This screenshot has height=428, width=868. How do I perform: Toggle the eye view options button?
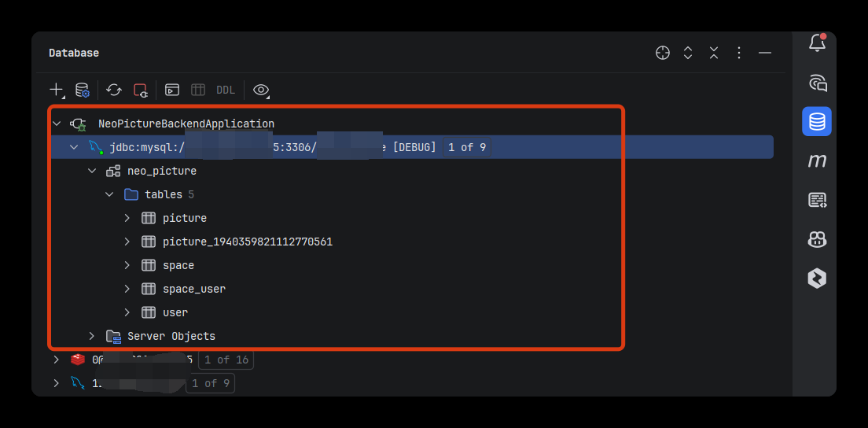click(x=261, y=90)
